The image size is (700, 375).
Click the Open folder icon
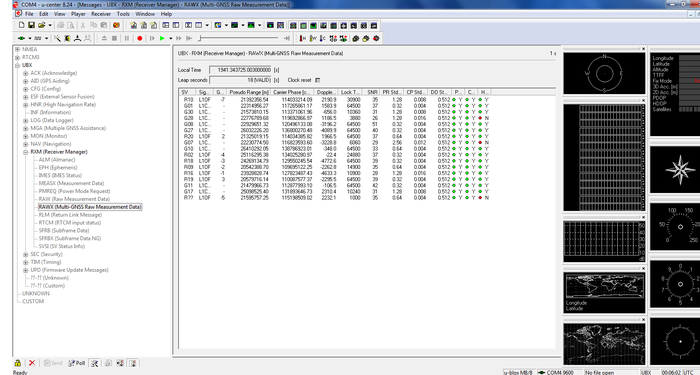coord(42,25)
